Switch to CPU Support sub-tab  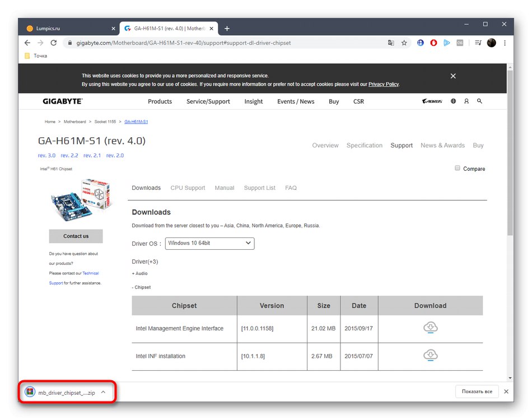[x=188, y=188]
